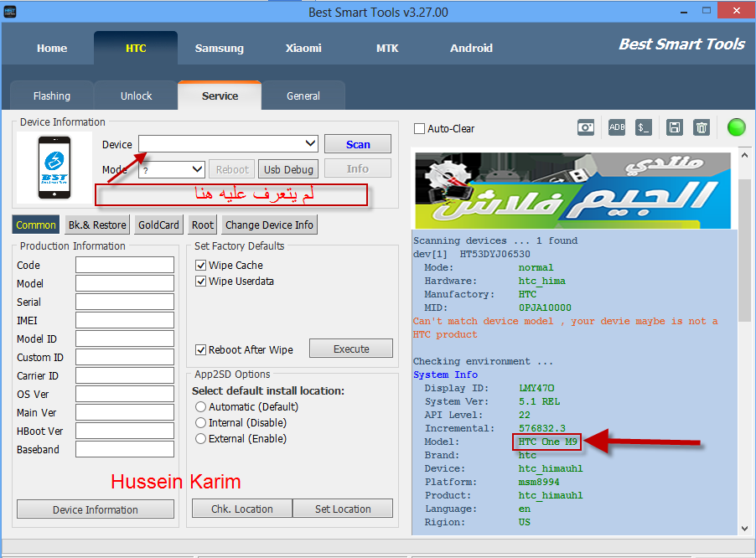Select Automatic (Default) install location
Viewport: 756px width, 558px height.
point(200,406)
